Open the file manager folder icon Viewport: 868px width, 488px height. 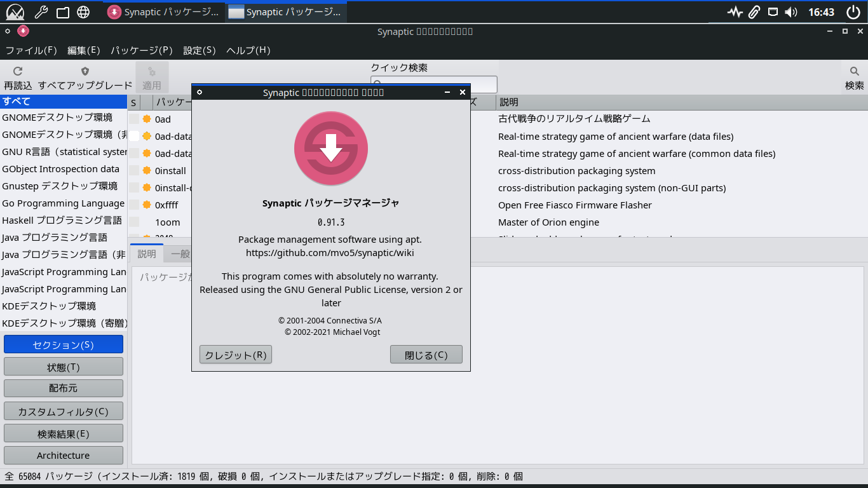point(62,11)
